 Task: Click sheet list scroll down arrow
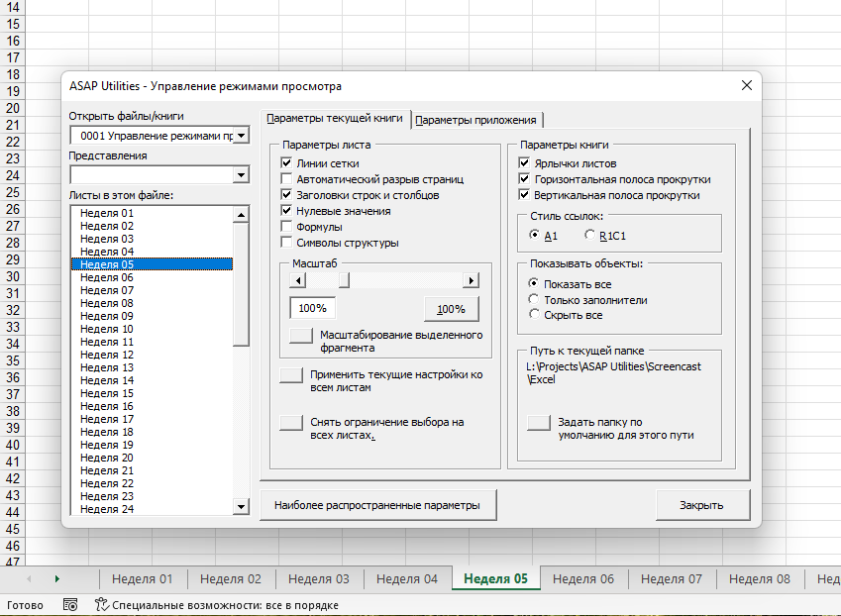click(242, 506)
